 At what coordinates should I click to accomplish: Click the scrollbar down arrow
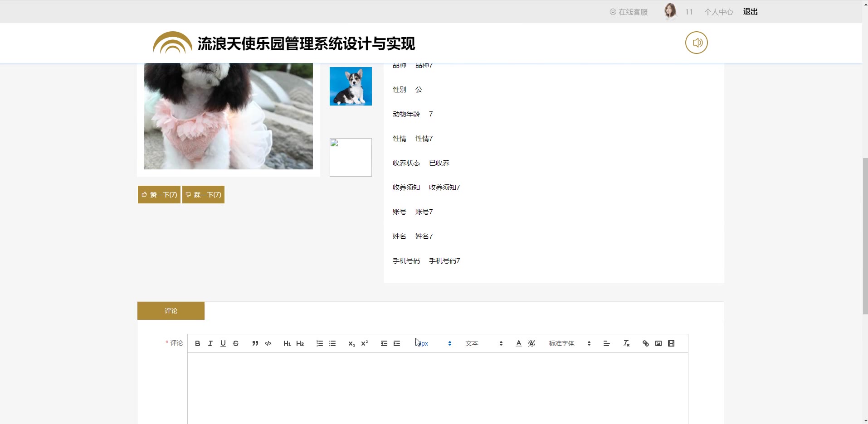tap(865, 420)
